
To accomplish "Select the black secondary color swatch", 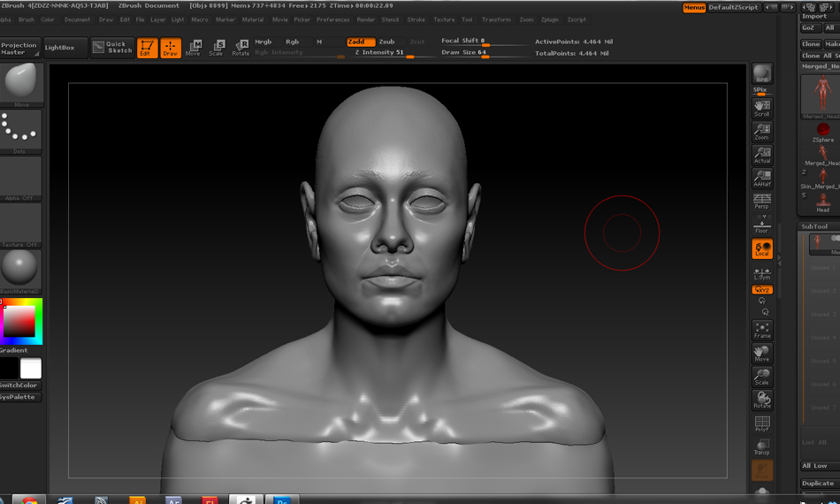I will tap(9, 369).
